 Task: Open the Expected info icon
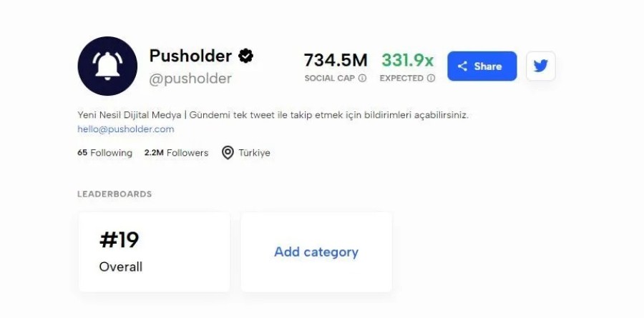point(431,78)
